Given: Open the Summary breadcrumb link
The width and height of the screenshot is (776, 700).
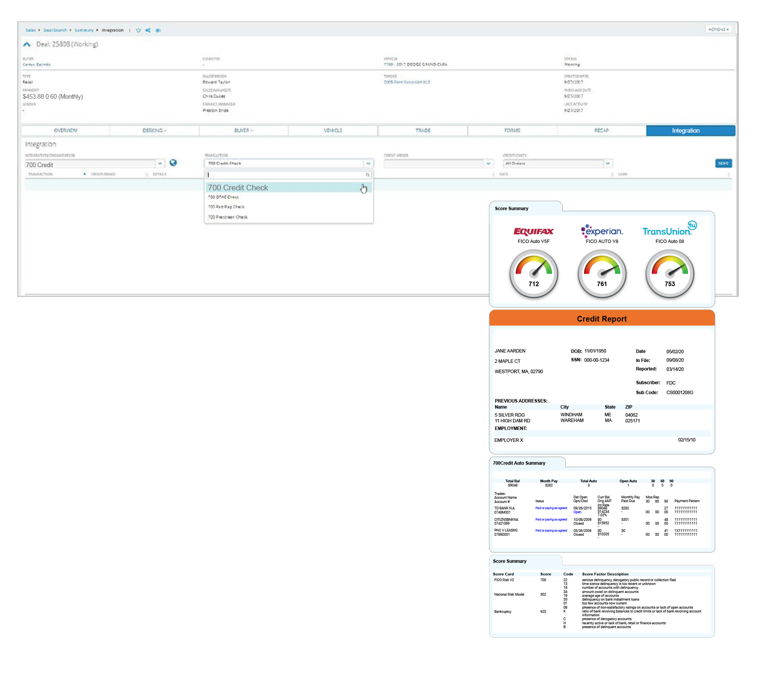Looking at the screenshot, I should pos(84,30).
